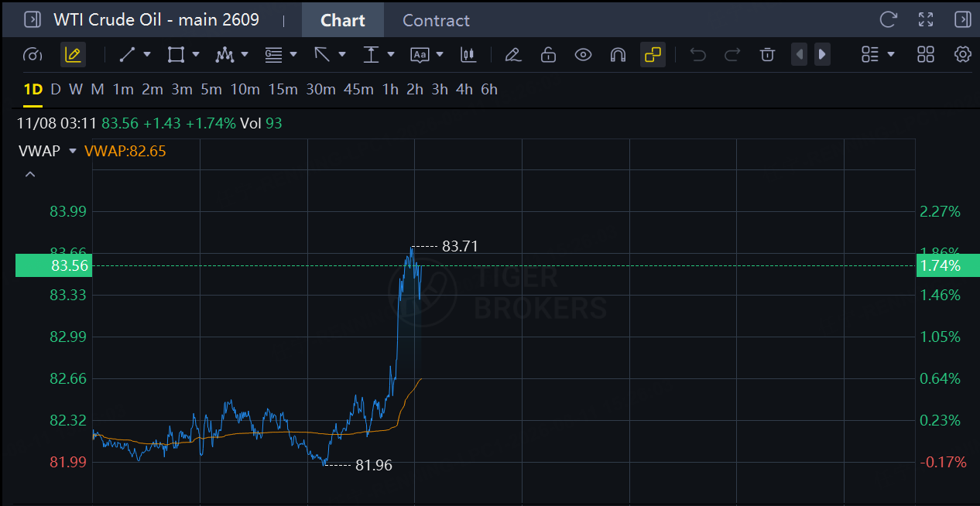Image resolution: width=980 pixels, height=506 pixels.
Task: Select the 1h timeframe
Action: [390, 89]
